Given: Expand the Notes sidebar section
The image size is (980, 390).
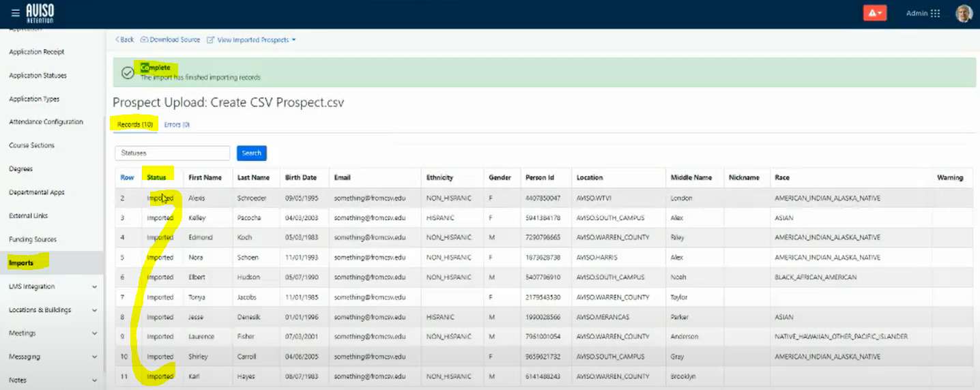Looking at the screenshot, I should tap(52, 380).
